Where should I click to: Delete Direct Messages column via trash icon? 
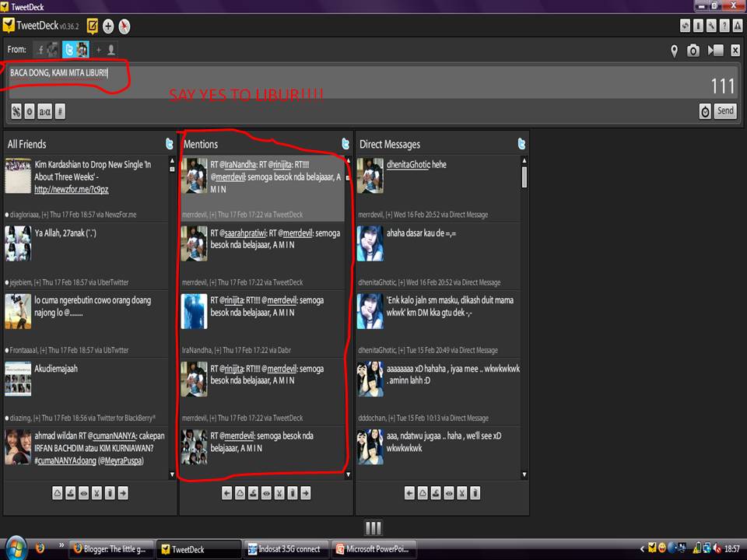(x=475, y=493)
